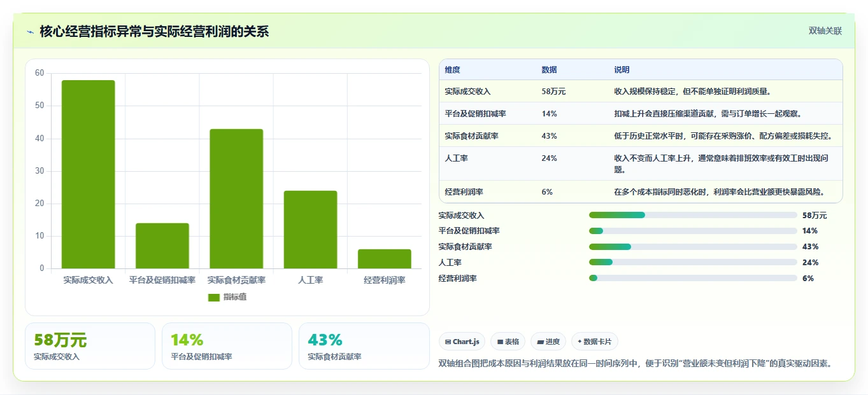
Task: Click the 经营利润率 bar in chart
Action: pos(385,259)
